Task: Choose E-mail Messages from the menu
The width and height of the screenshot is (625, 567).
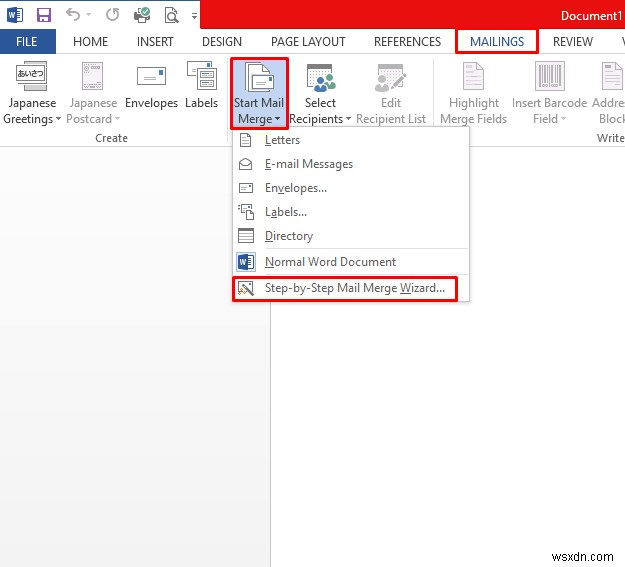Action: [x=351, y=164]
